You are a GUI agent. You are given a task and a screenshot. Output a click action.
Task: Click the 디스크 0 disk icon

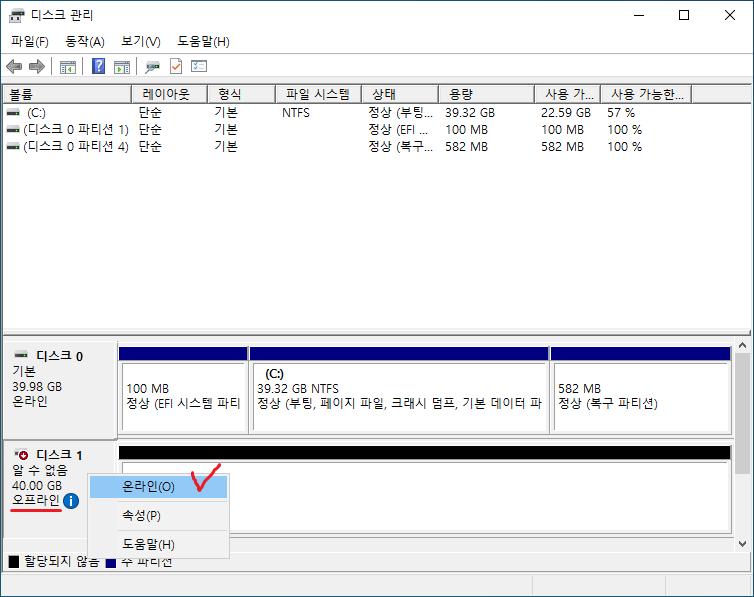[22, 355]
